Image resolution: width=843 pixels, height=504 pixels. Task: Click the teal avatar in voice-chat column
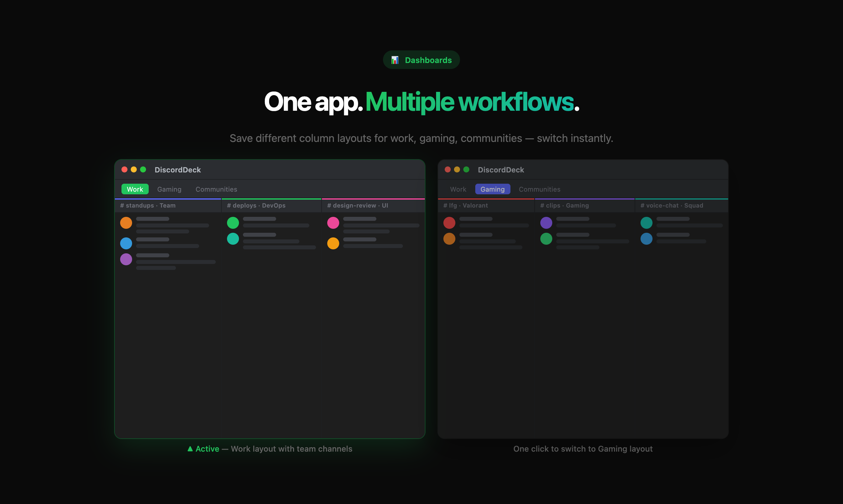tap(646, 223)
